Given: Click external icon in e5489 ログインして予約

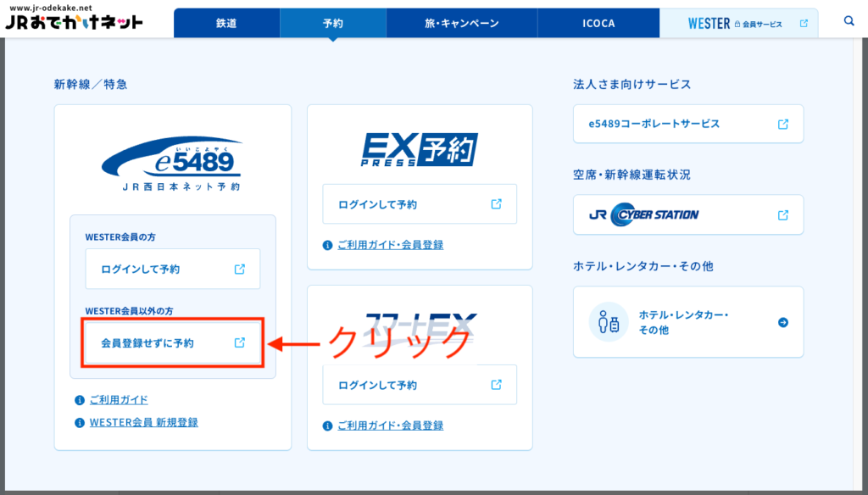Looking at the screenshot, I should pos(240,269).
